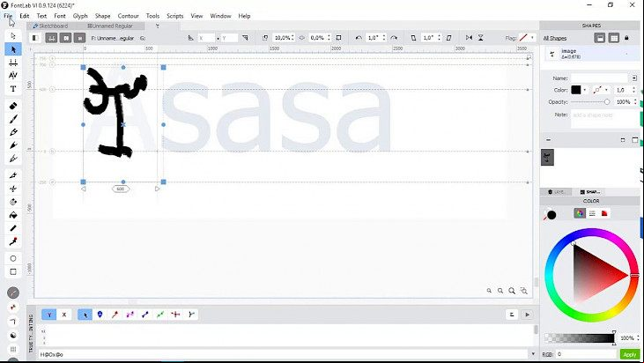Viewport: 644px width, 363px height.
Task: Click the flip horizontal icon in toolbar
Action: point(469,37)
